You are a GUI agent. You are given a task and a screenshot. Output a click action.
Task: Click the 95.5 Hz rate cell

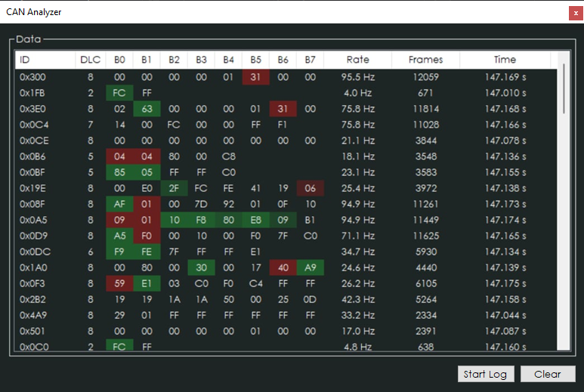357,77
